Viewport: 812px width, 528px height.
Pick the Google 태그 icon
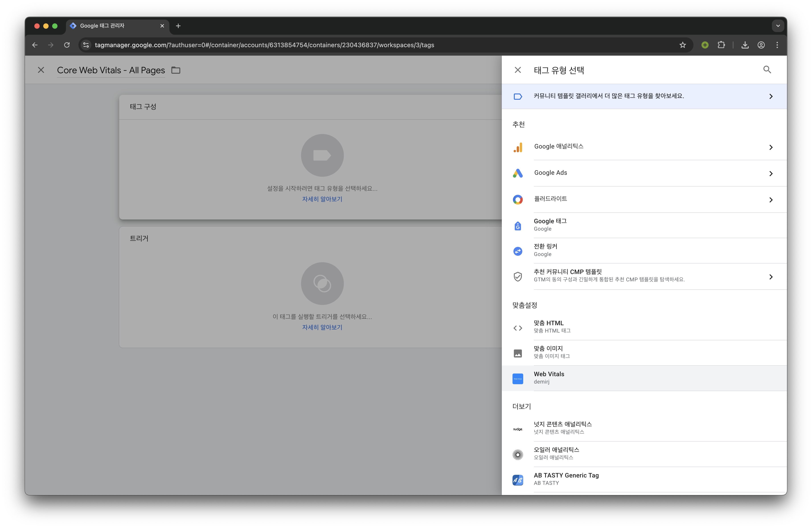point(518,225)
